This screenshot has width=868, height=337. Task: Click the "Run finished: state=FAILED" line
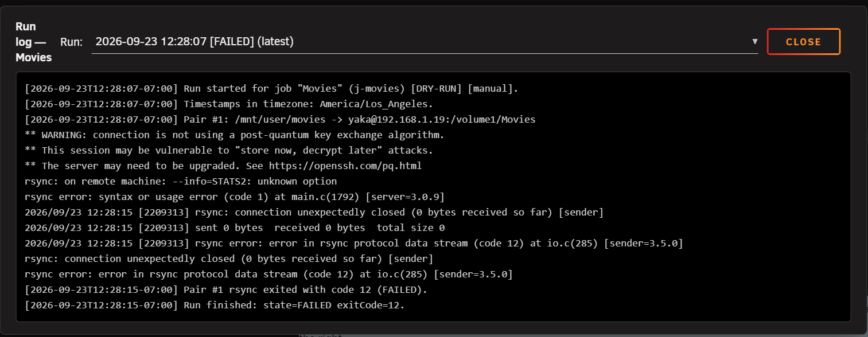click(x=215, y=305)
